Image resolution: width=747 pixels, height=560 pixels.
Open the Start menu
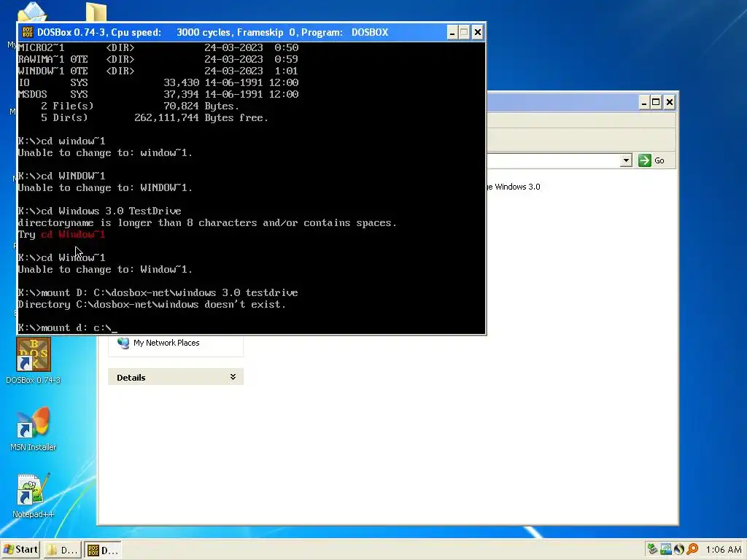[20, 550]
